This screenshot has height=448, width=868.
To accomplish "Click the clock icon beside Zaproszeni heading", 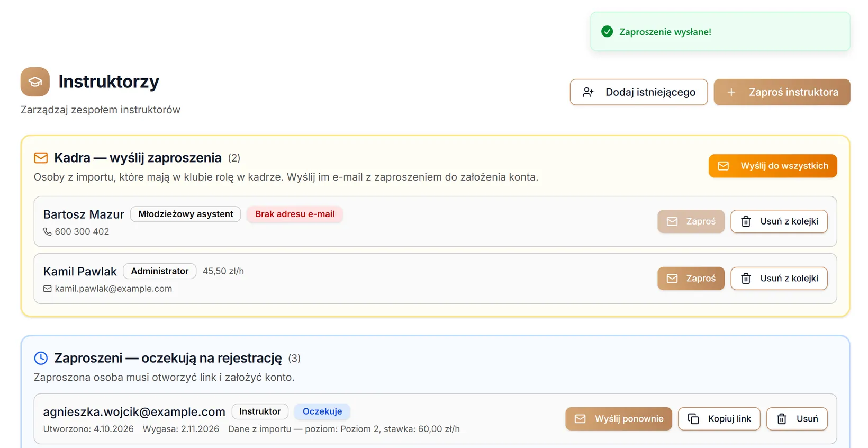I will coord(41,358).
